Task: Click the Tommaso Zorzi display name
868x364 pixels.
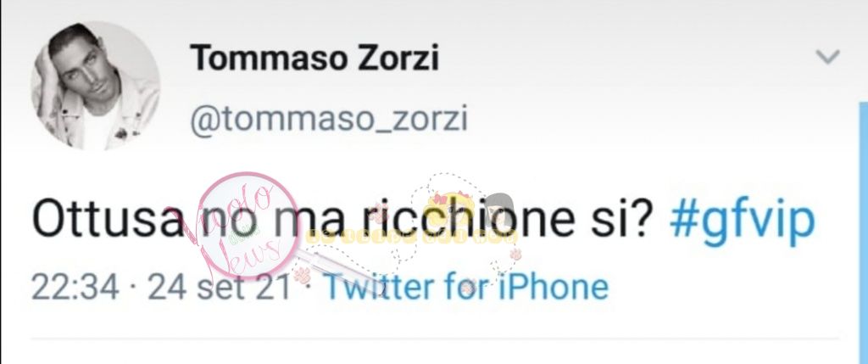Action: 314,59
